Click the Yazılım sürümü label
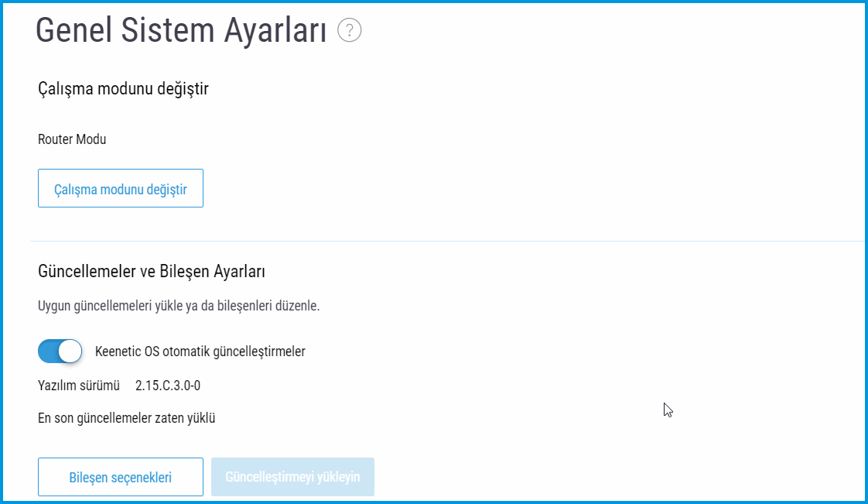The width and height of the screenshot is (868, 504). click(x=79, y=386)
